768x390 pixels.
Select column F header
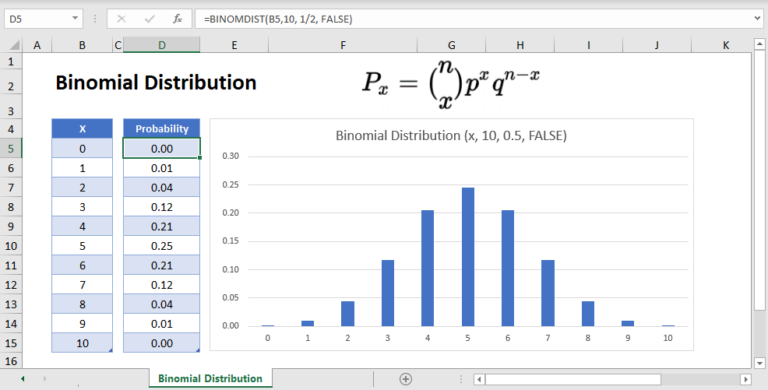(343, 46)
